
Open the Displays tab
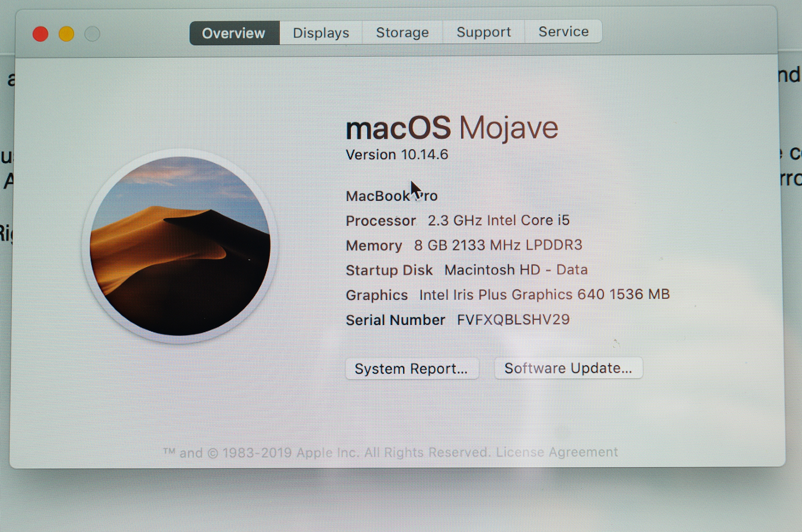(x=321, y=32)
